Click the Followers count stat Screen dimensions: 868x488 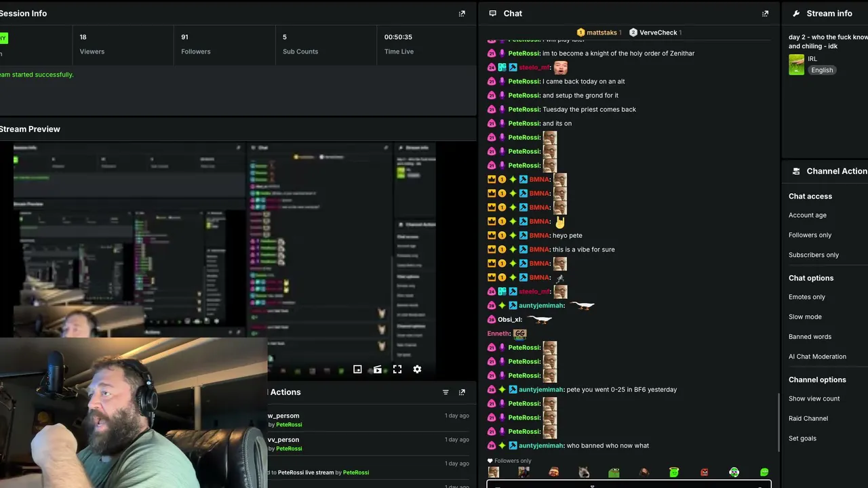[x=196, y=44]
